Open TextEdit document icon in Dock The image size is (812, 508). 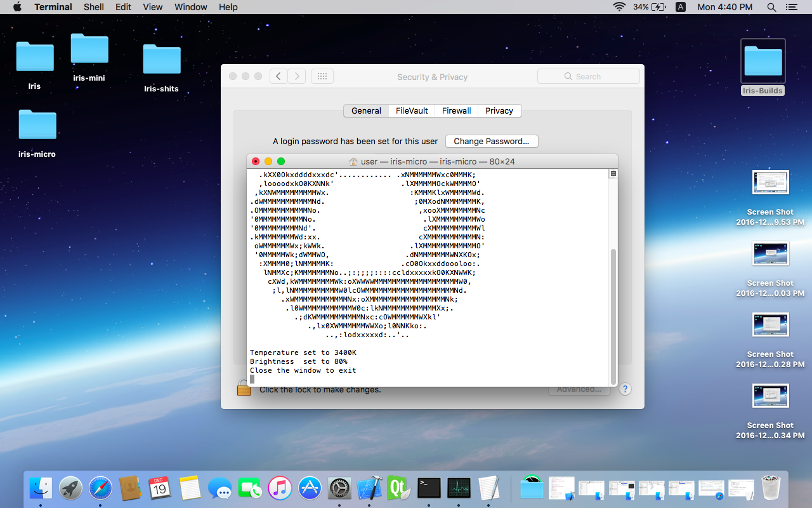click(488, 488)
